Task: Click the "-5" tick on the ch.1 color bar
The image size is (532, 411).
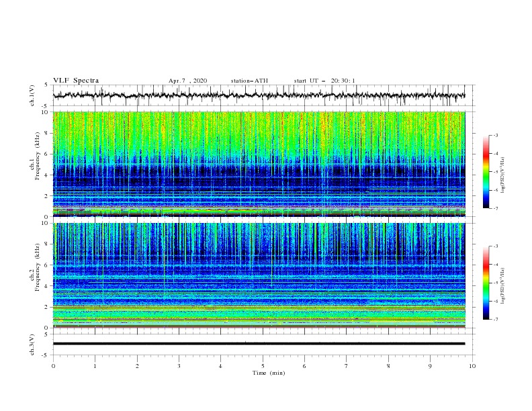Action: 495,172
